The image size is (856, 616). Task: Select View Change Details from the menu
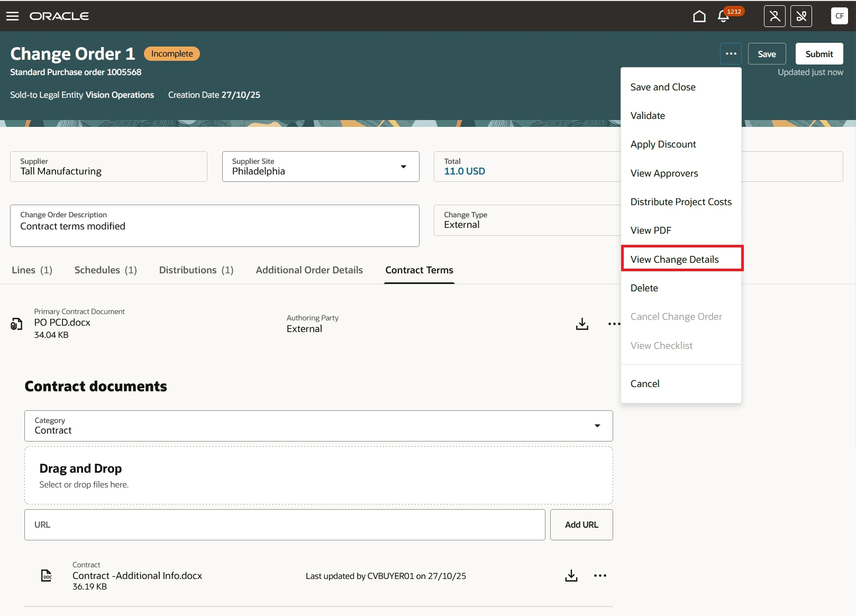pyautogui.click(x=675, y=259)
